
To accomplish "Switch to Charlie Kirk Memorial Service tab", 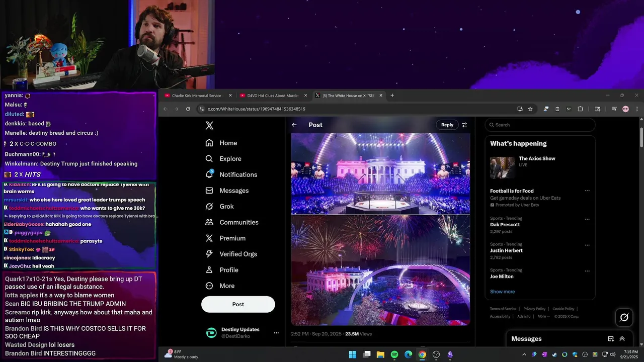I will coord(197,96).
